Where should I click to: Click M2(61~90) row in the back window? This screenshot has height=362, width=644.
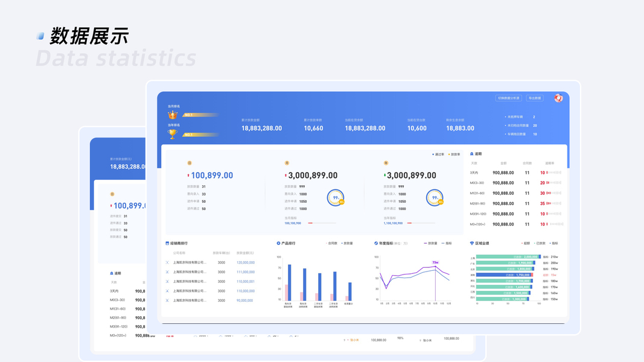point(127,318)
